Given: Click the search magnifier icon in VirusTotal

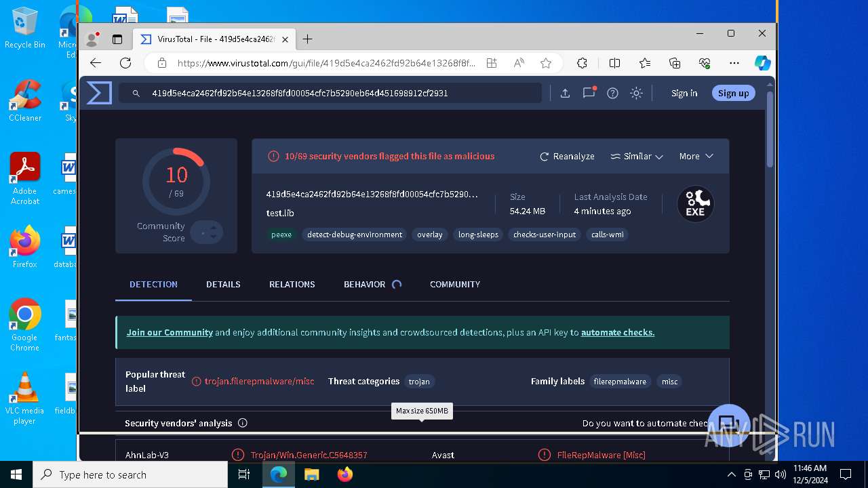Looking at the screenshot, I should (136, 94).
